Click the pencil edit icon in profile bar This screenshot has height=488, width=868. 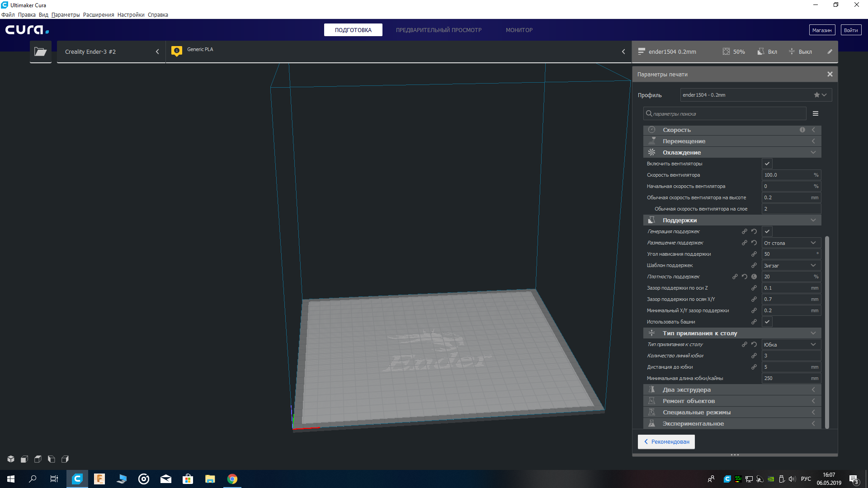click(x=830, y=52)
